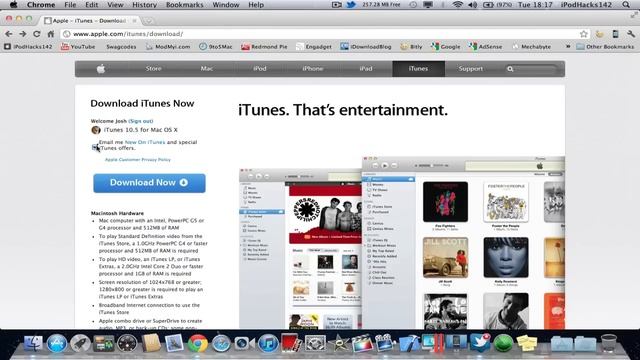The width and height of the screenshot is (640, 360).
Task: Select the iTunes tab in Apple navigation
Action: pyautogui.click(x=418, y=69)
